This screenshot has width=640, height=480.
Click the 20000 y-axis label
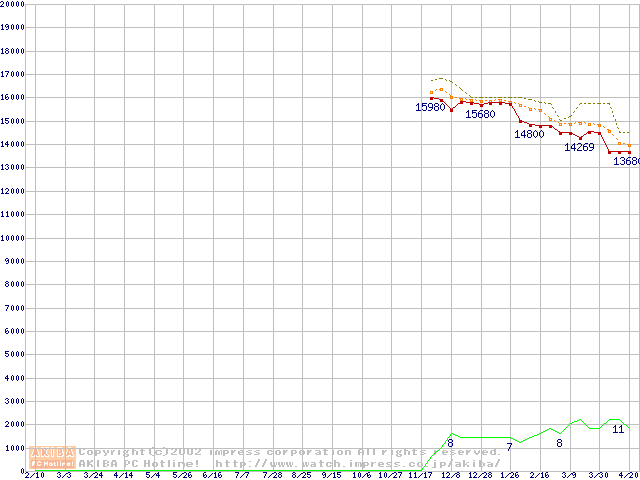coord(12,4)
